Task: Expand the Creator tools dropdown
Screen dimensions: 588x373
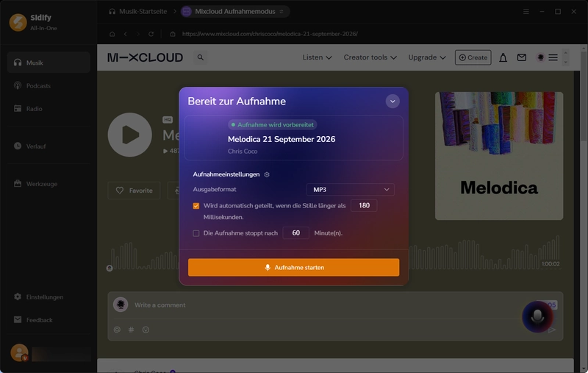Action: (x=370, y=57)
